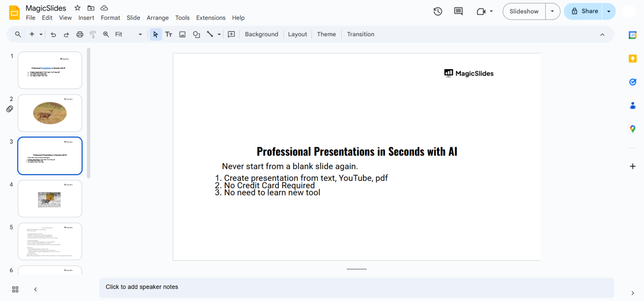Hide the menus with up chevron
Screen dimensions: 644x301
point(602,34)
